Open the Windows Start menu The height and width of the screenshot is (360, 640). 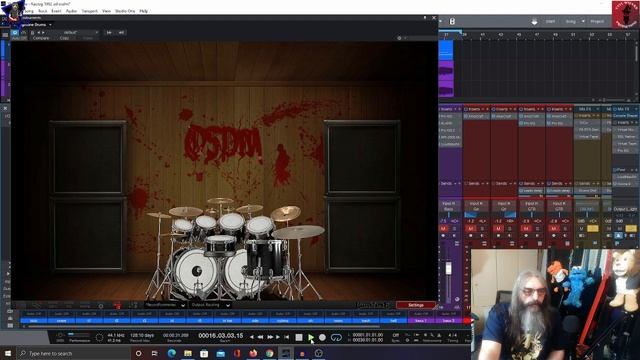[7, 353]
